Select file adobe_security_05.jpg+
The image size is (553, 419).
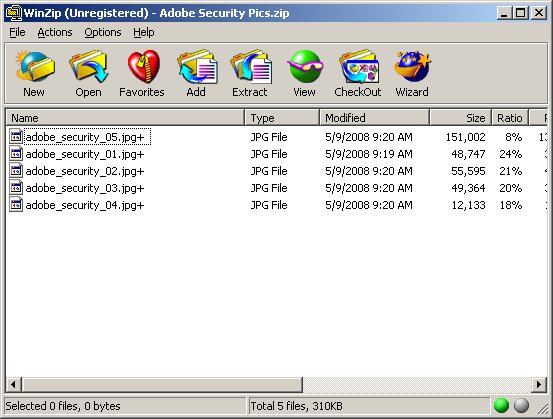(x=85, y=137)
